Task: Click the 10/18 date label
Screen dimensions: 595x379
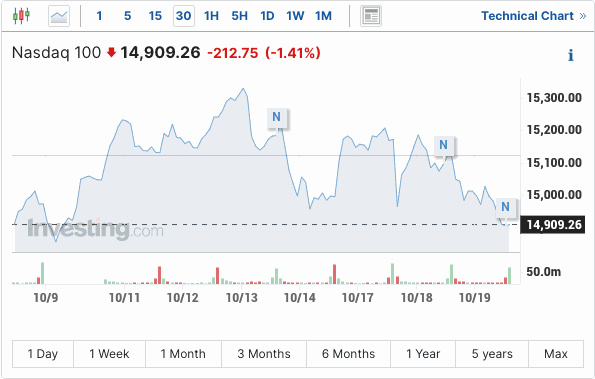Action: point(417,298)
